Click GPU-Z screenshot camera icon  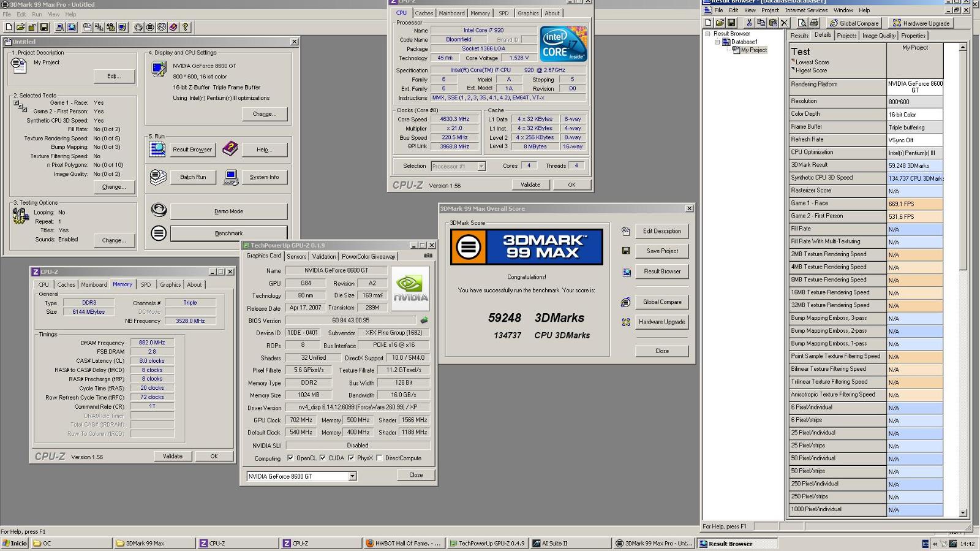pyautogui.click(x=428, y=256)
